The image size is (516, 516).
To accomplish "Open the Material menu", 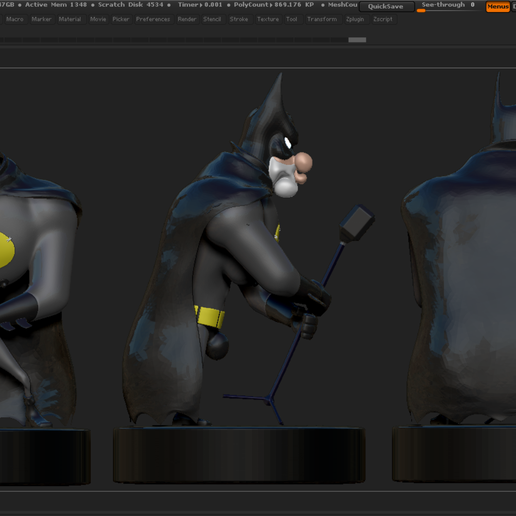I will pos(70,19).
